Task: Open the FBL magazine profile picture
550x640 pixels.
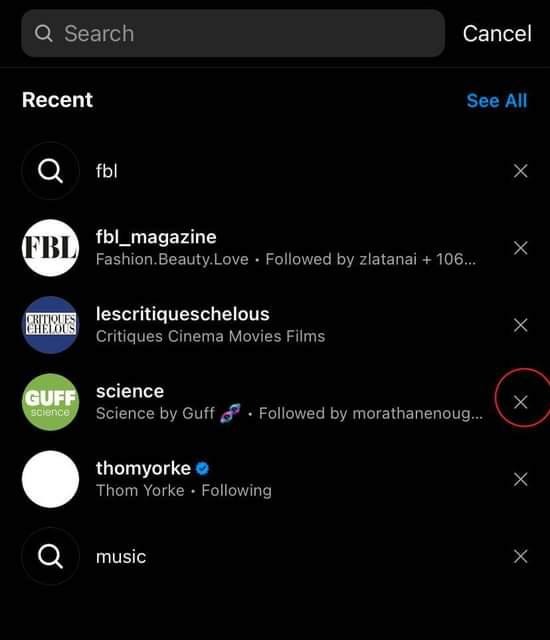Action: pos(50,248)
